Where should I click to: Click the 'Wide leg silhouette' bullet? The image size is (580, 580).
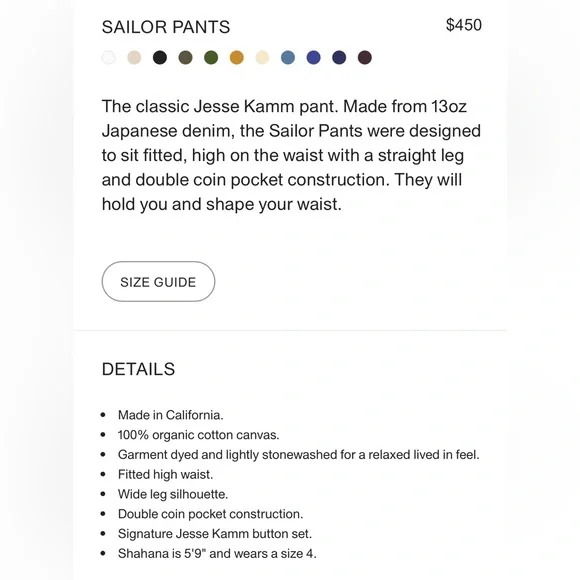[173, 494]
